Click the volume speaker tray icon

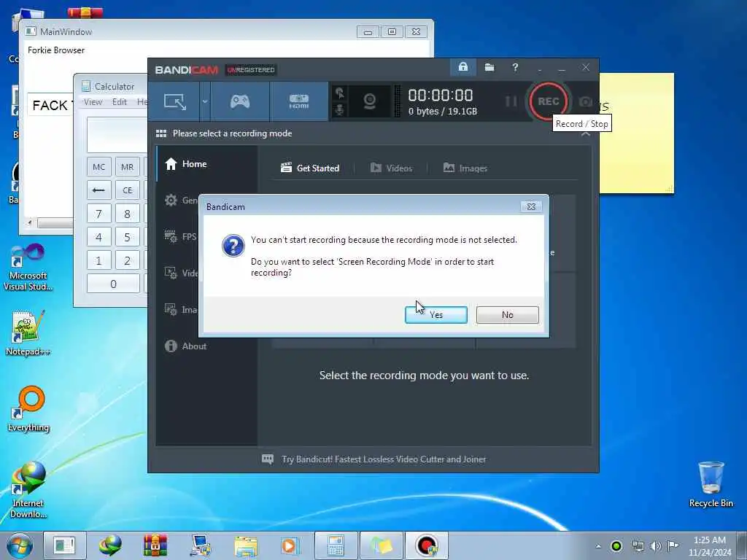(656, 546)
